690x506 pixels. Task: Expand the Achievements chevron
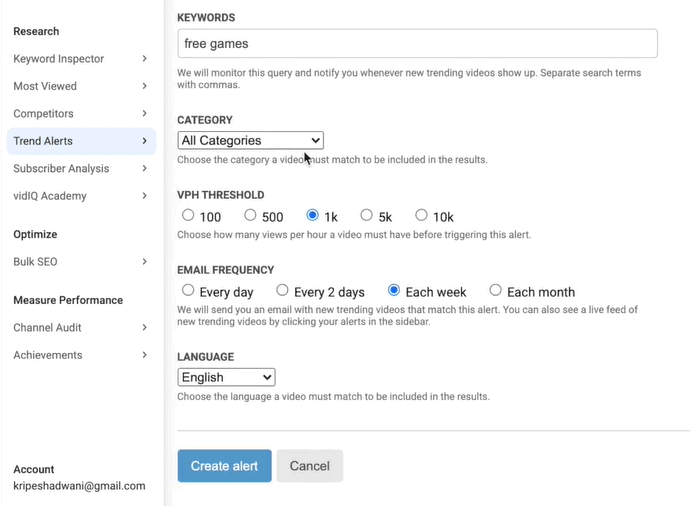point(144,355)
